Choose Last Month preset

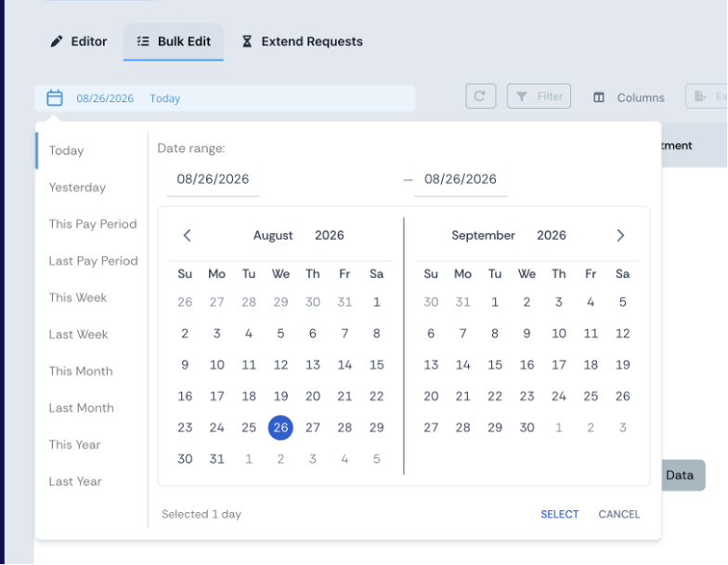tap(82, 407)
